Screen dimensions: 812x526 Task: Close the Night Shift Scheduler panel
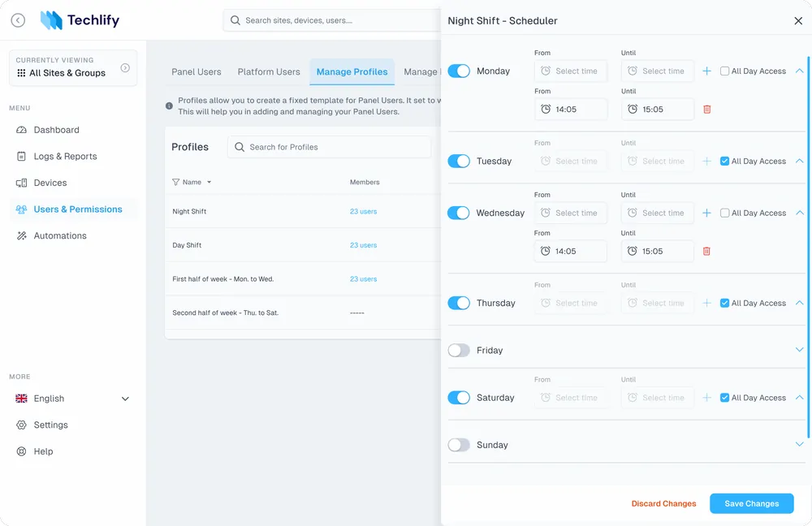point(798,21)
